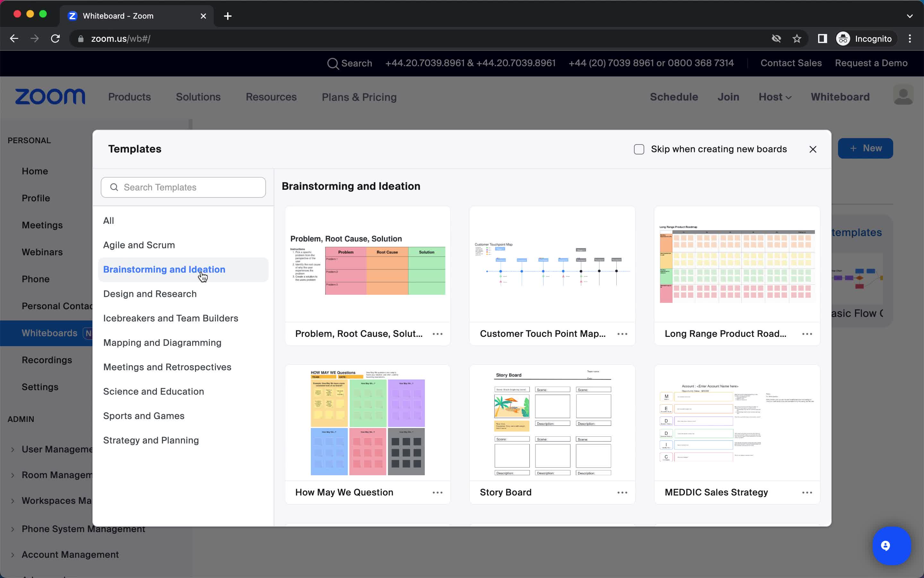The height and width of the screenshot is (578, 924).
Task: Expand Account Management section
Action: point(13,555)
